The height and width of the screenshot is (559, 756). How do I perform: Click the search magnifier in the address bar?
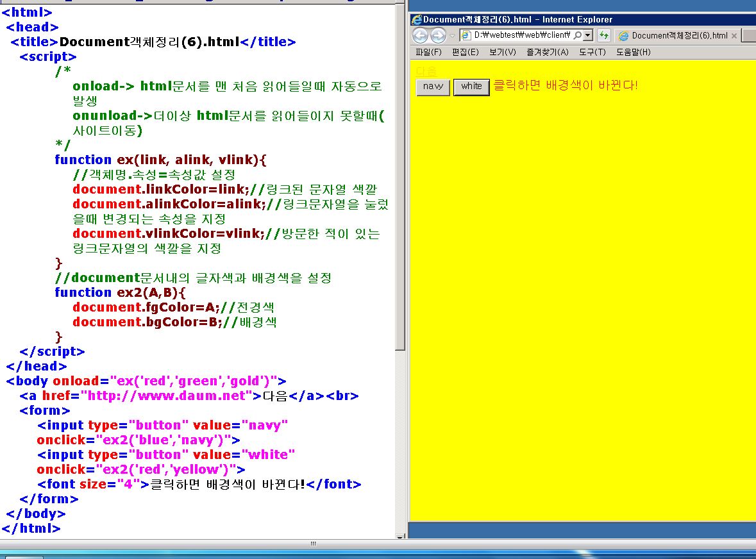(577, 35)
